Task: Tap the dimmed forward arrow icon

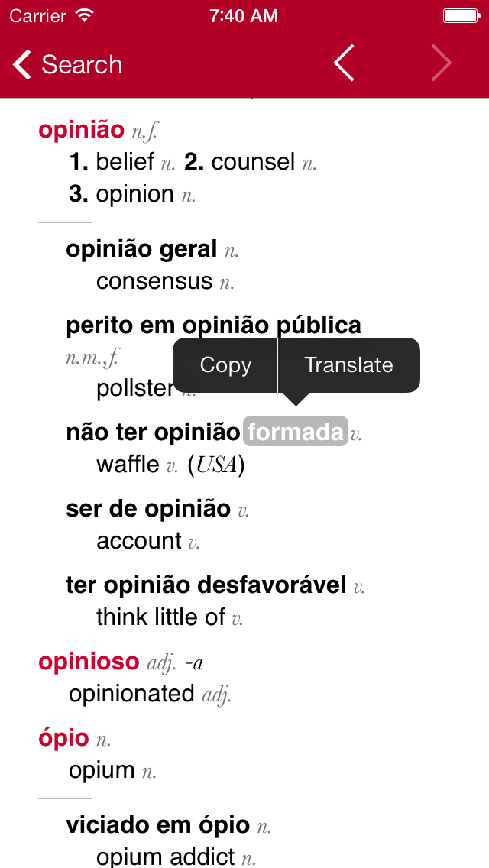Action: (442, 63)
